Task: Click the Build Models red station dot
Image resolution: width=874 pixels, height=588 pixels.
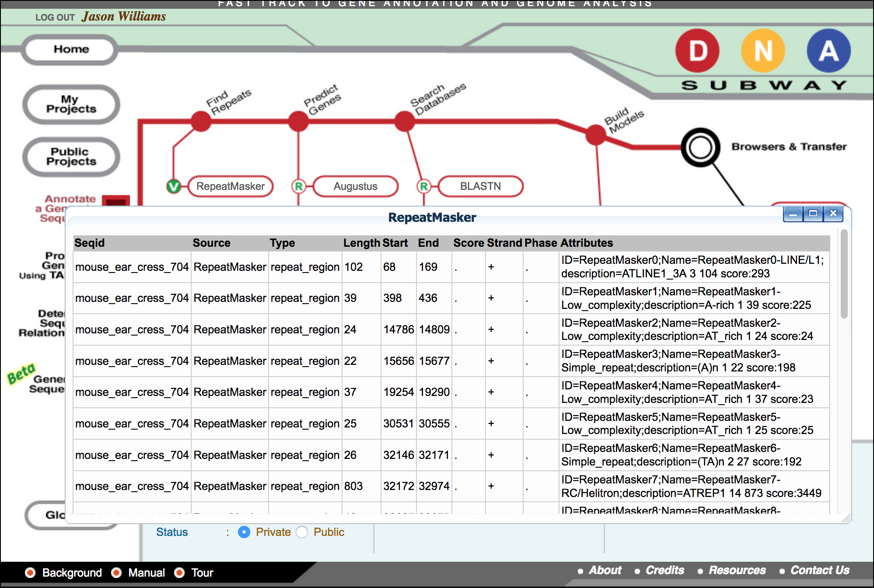Action: click(596, 134)
